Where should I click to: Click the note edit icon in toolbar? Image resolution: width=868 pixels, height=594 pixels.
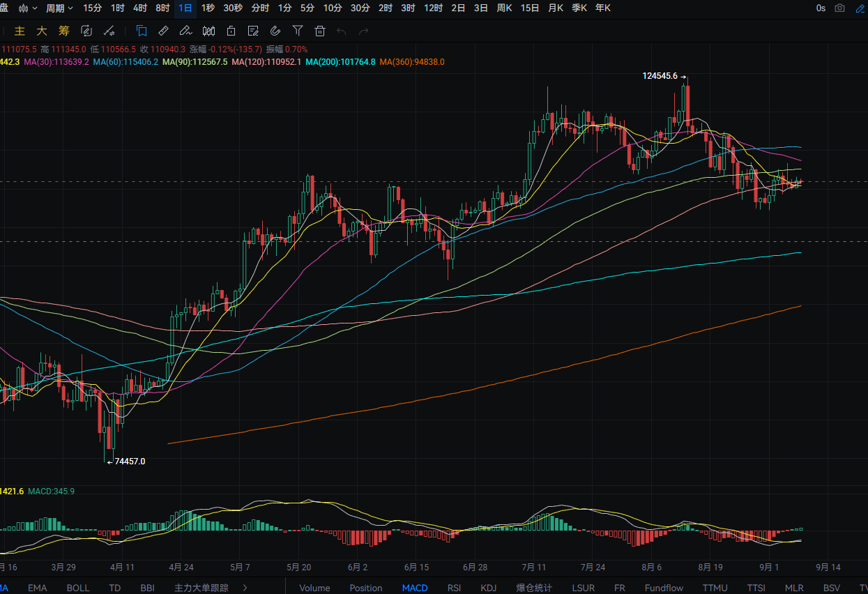coord(253,30)
